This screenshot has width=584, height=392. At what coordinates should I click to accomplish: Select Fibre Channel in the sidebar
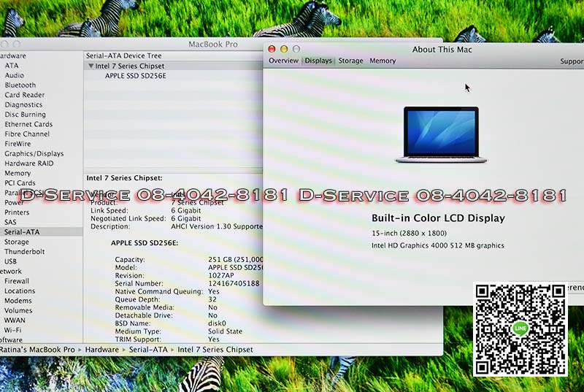click(x=27, y=134)
